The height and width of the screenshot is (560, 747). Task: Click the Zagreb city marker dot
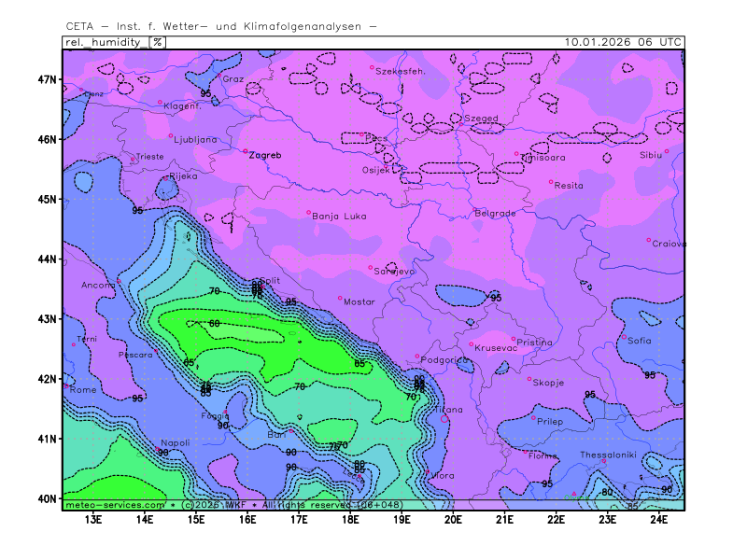[x=246, y=151]
